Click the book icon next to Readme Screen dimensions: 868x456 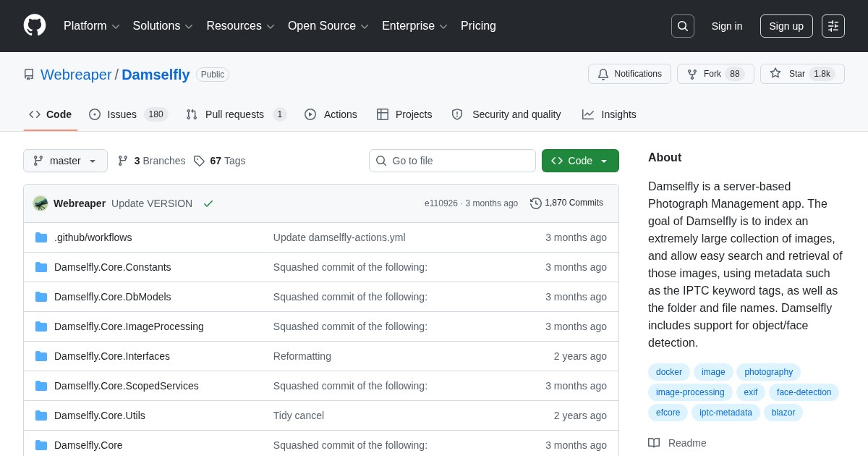pyautogui.click(x=654, y=443)
